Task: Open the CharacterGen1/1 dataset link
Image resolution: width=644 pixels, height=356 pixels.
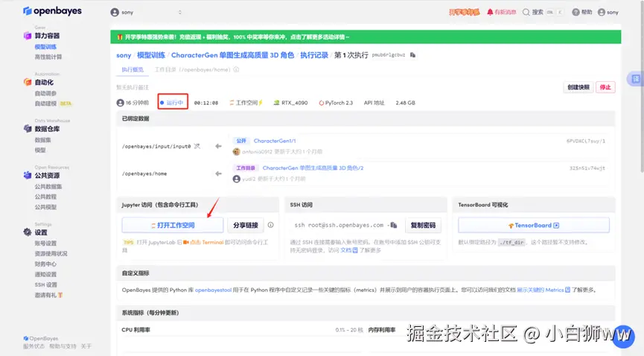Action: tap(275, 141)
